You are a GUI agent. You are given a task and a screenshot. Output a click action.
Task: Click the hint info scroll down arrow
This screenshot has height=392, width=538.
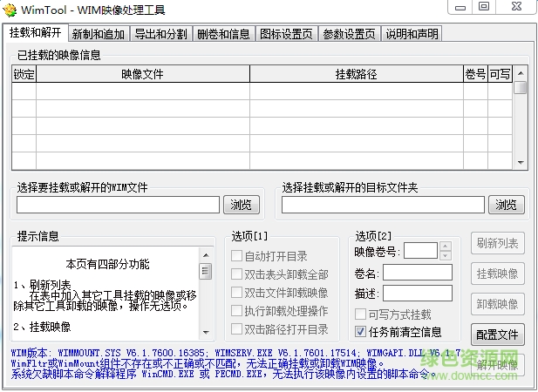click(206, 332)
